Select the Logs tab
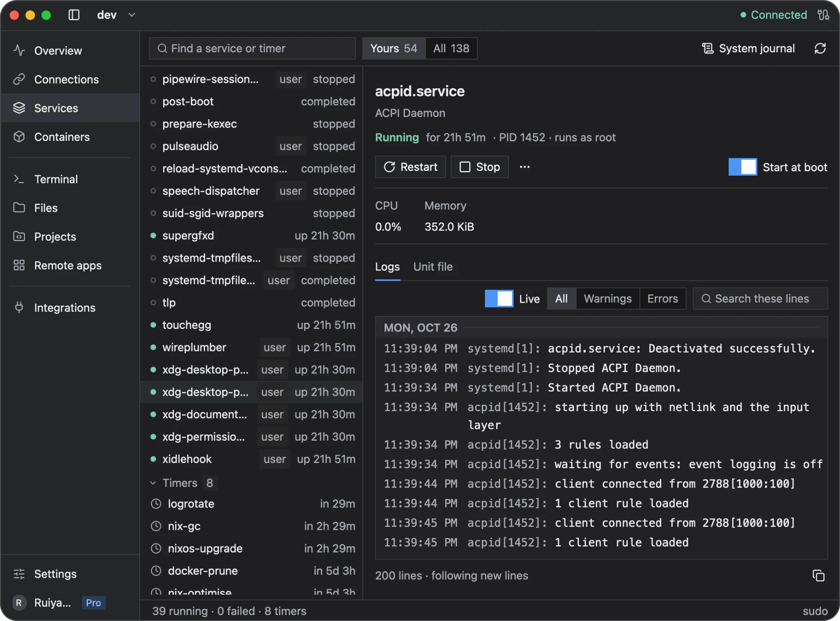Screen dimensions: 840x621 point(387,267)
